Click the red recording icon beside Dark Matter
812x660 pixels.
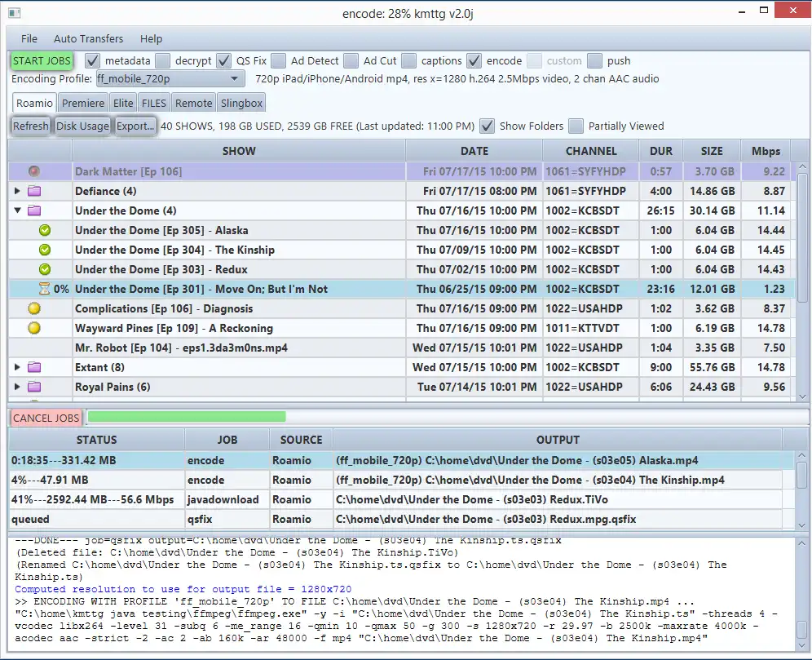(34, 171)
